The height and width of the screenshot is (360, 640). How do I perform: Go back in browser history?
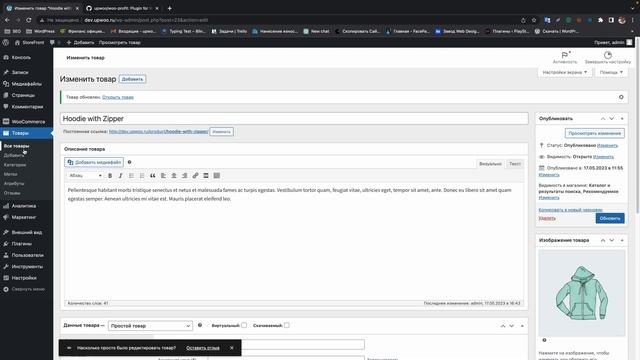[7, 20]
